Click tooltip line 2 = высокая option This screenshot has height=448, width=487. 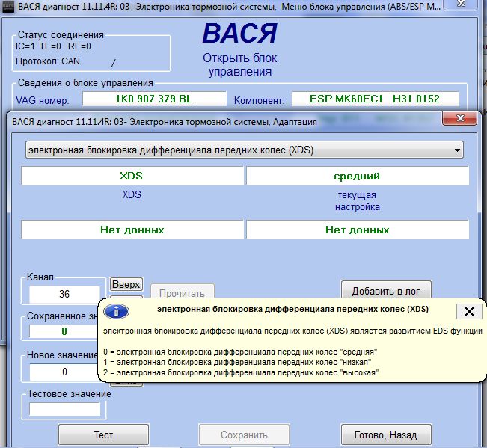(241, 372)
